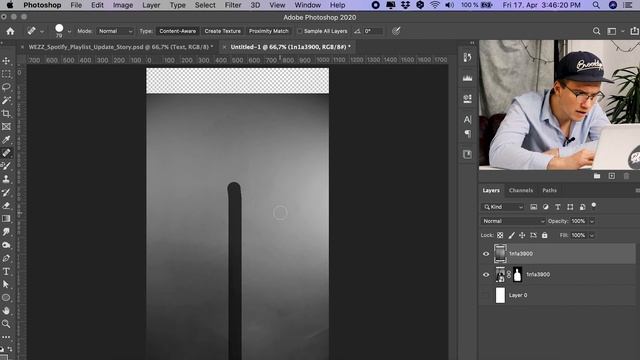Open the Paragraph panel icon
This screenshot has height=360, width=640.
467,133
